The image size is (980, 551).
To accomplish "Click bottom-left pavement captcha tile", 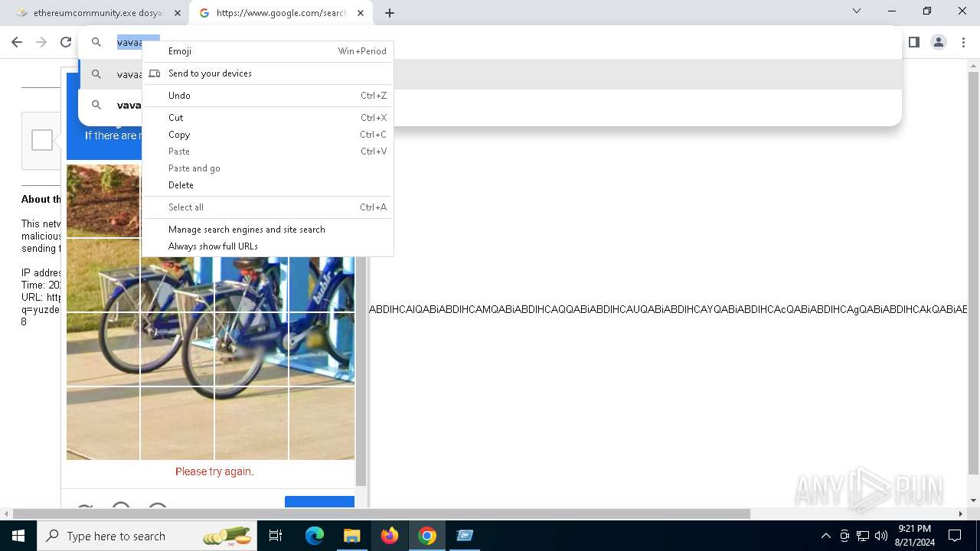I will click(x=103, y=423).
